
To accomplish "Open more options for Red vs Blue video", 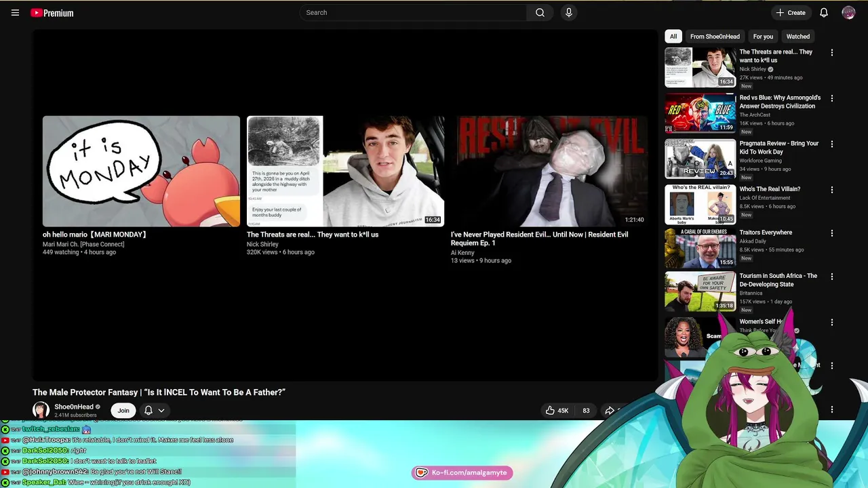I will (x=832, y=98).
